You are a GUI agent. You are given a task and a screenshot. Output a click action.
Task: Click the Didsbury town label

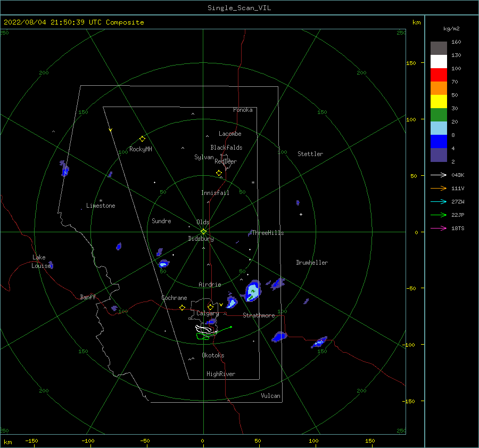[x=201, y=239]
